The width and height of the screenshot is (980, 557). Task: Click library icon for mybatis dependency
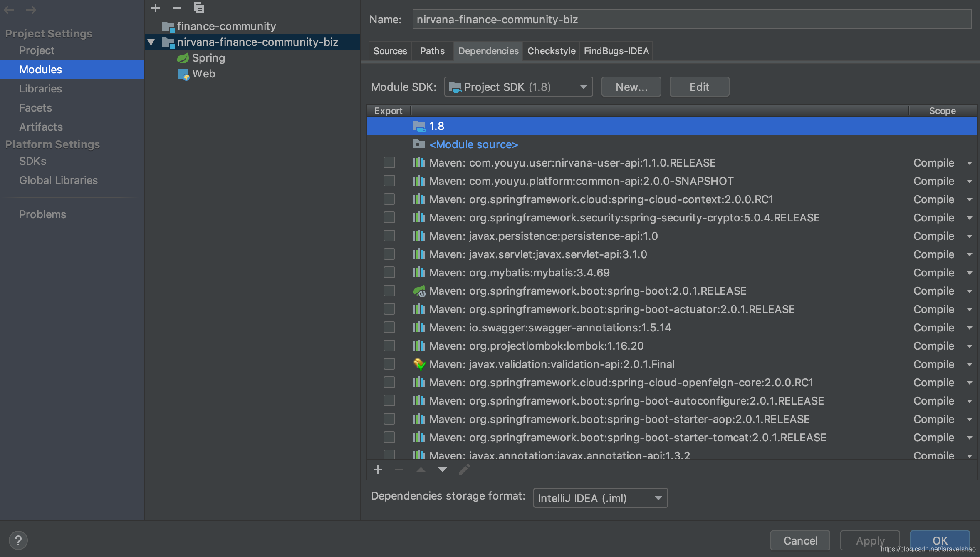[x=419, y=272]
